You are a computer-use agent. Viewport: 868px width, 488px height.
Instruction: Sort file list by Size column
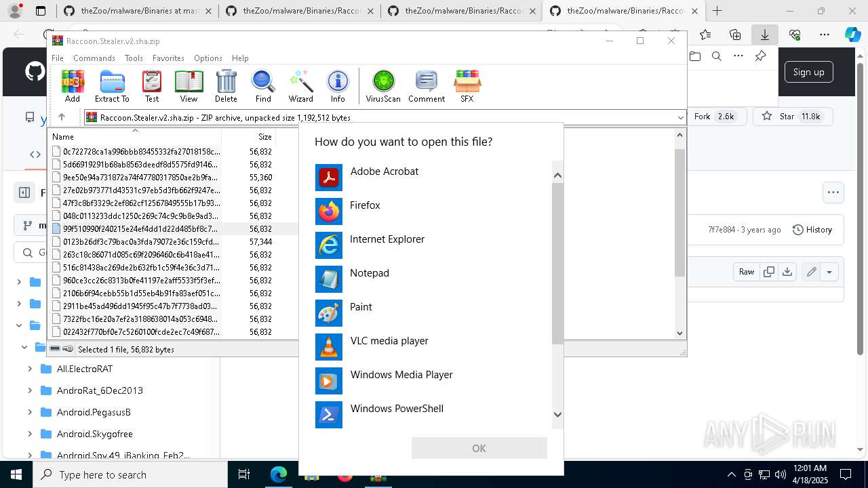point(248,136)
